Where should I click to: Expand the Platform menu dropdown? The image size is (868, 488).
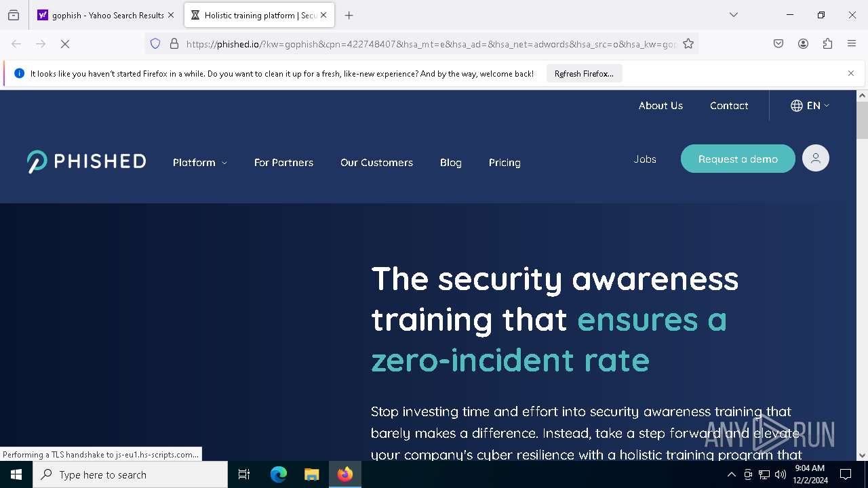point(200,163)
